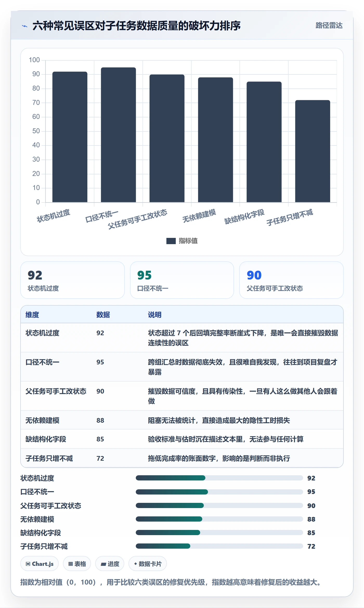Click table value 72 for 子任务只增不减
The width and height of the screenshot is (364, 608).
[100, 458]
